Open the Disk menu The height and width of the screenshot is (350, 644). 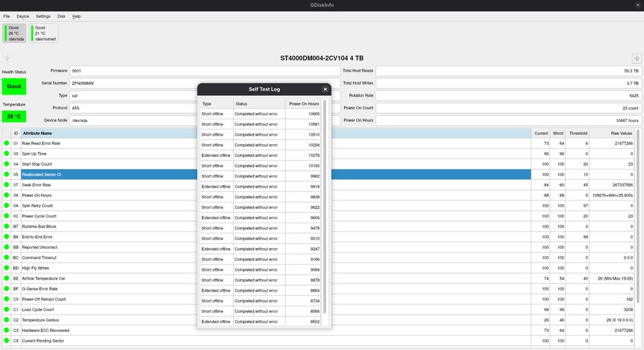click(x=61, y=16)
